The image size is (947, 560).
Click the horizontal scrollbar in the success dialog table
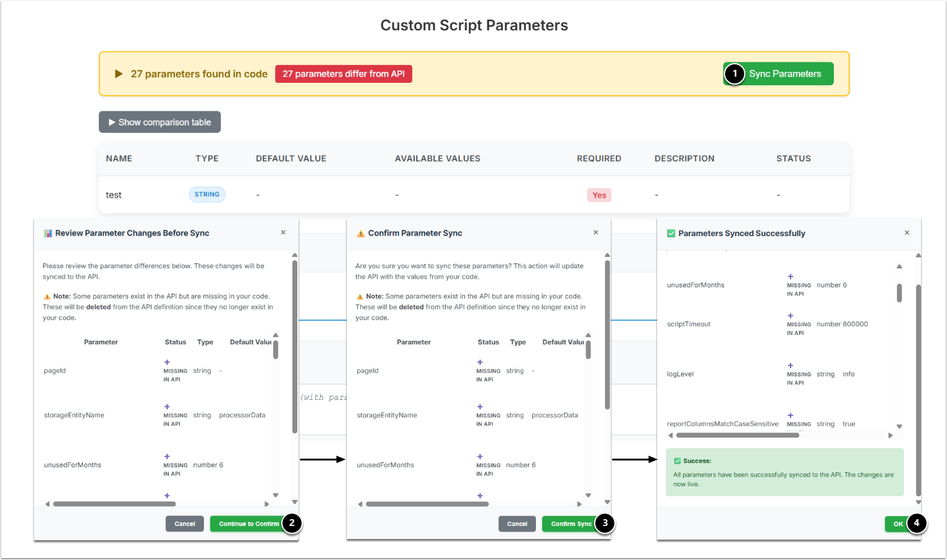737,435
